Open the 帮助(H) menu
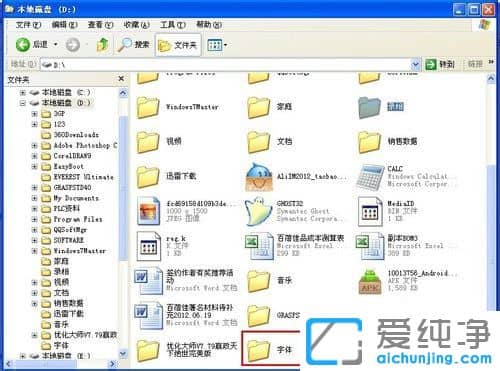This screenshot has height=371, width=500. 209,25
